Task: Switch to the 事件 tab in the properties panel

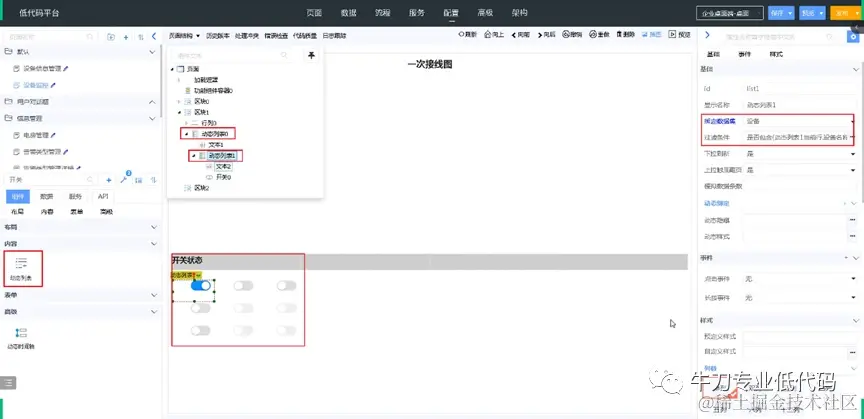Action: [x=744, y=54]
